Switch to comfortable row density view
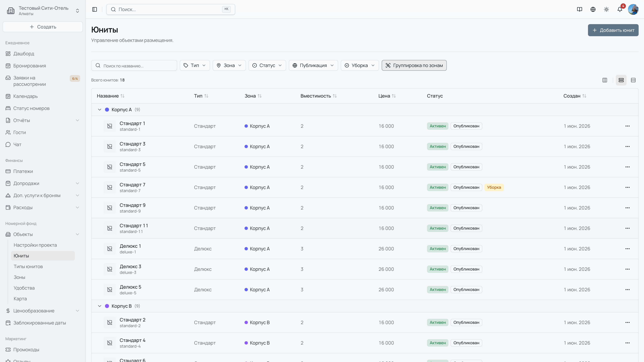The height and width of the screenshot is (362, 644). (x=621, y=80)
